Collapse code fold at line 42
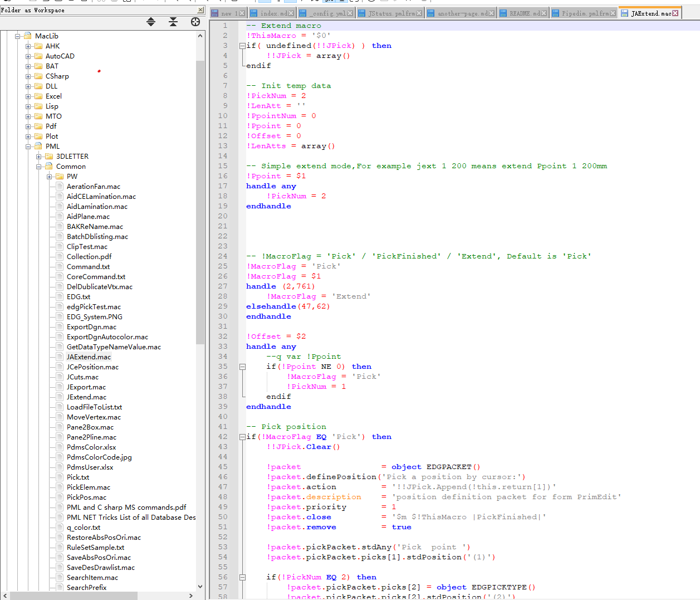This screenshot has width=700, height=600. [x=242, y=437]
